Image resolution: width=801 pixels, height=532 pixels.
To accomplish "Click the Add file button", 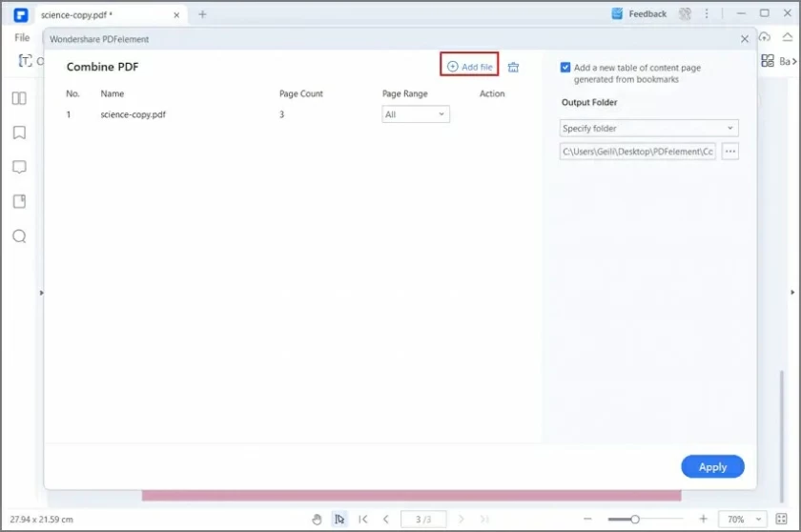I will [469, 67].
